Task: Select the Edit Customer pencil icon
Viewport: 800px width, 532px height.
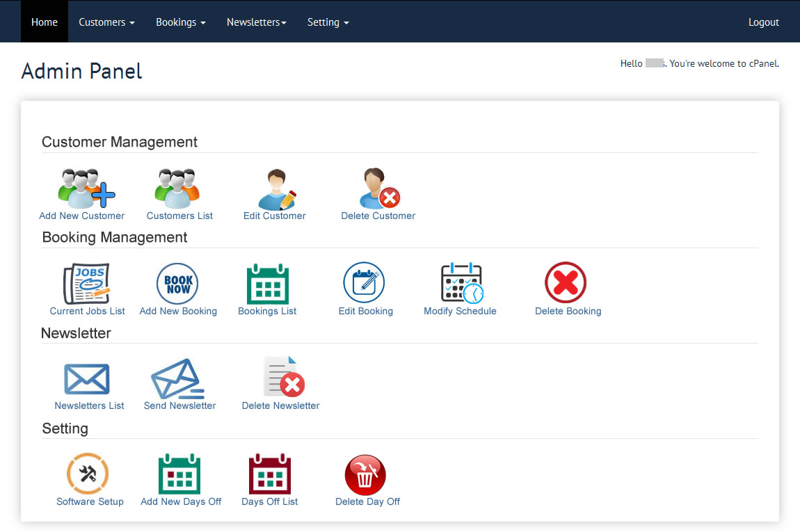Action: [276, 189]
